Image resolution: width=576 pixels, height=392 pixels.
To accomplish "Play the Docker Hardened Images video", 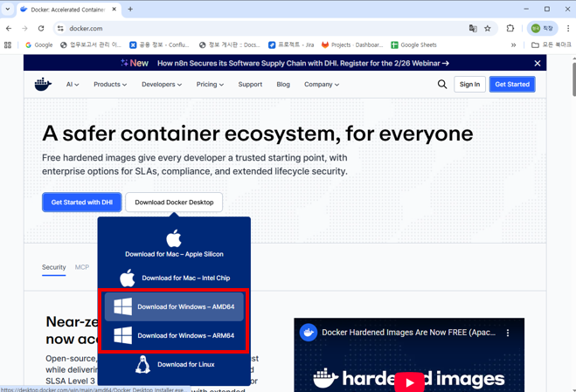I will [x=409, y=382].
